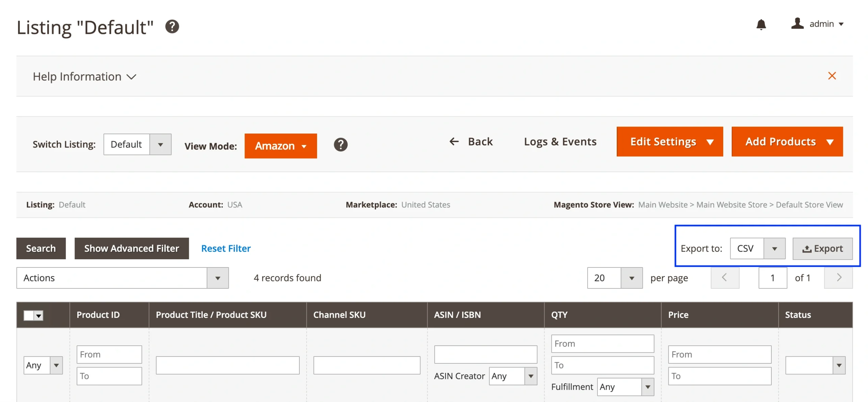Change the per page value dropdown

pyautogui.click(x=631, y=278)
